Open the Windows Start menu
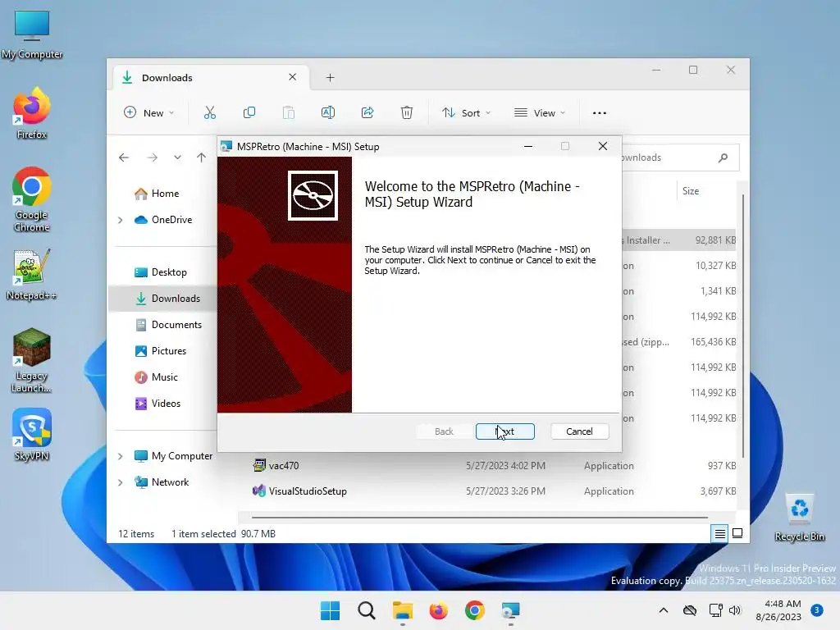The height and width of the screenshot is (630, 840). click(x=330, y=610)
